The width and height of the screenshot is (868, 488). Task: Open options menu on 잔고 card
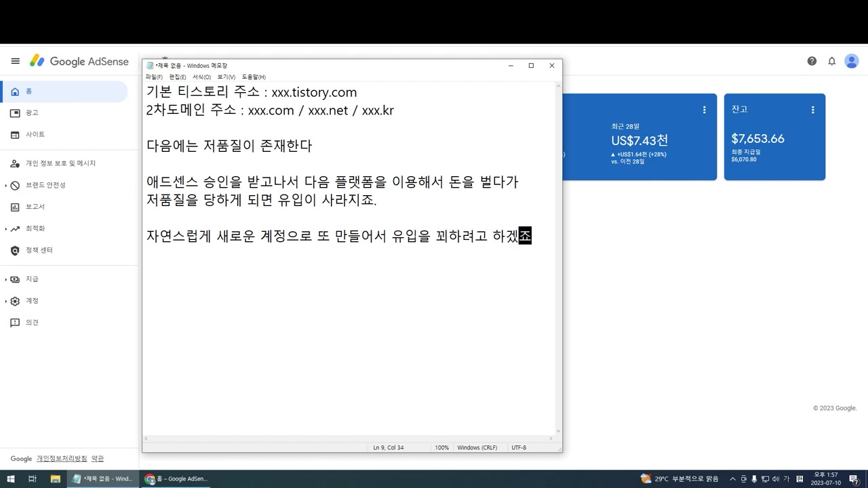click(812, 110)
